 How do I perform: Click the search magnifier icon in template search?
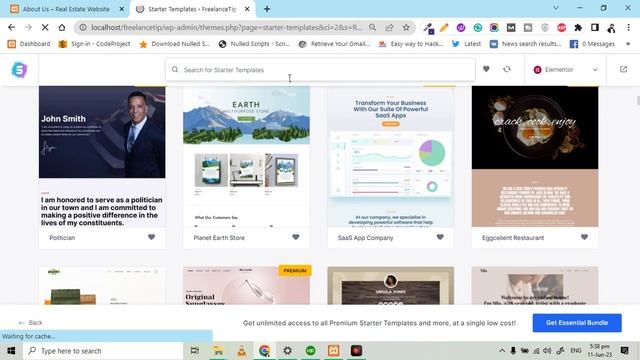point(175,70)
